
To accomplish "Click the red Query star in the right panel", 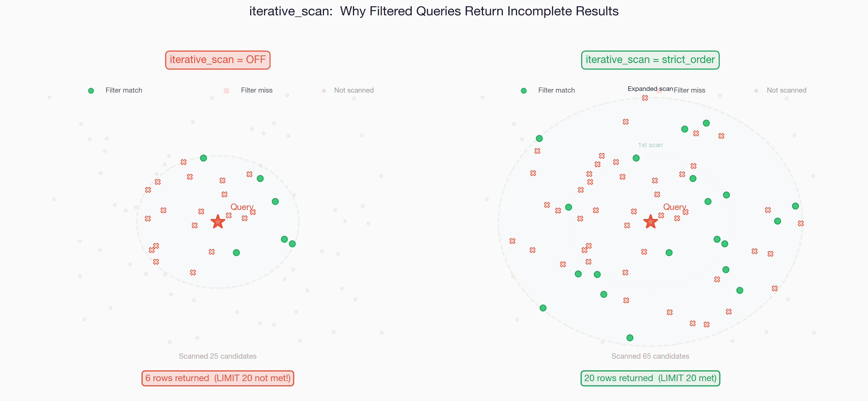I will [x=650, y=222].
